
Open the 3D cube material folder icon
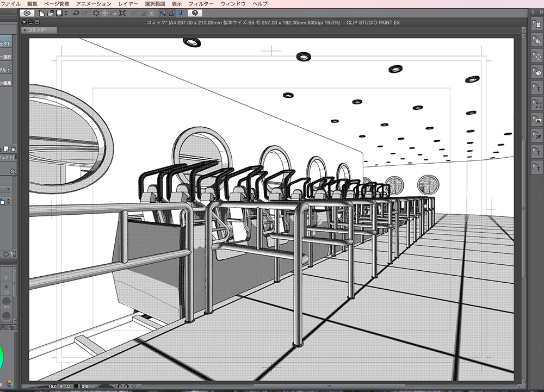coord(537,72)
